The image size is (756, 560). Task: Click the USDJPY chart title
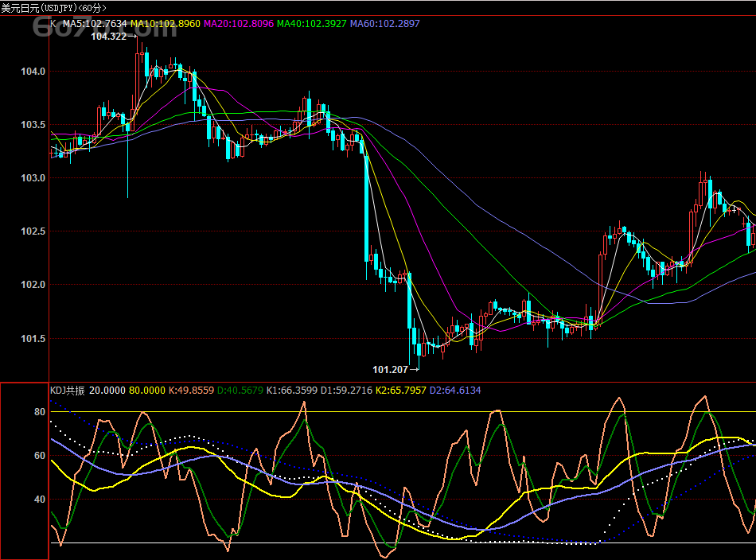point(53,8)
